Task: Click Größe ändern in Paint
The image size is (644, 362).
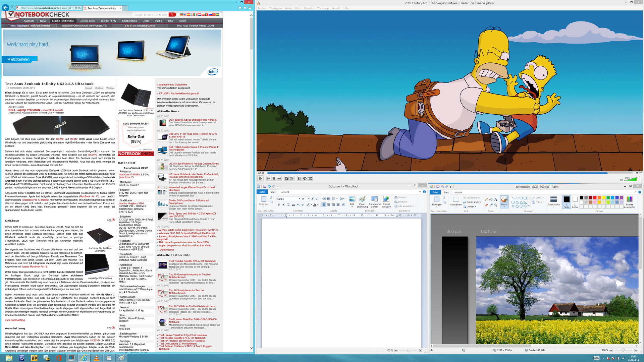Action: pyautogui.click(x=472, y=202)
